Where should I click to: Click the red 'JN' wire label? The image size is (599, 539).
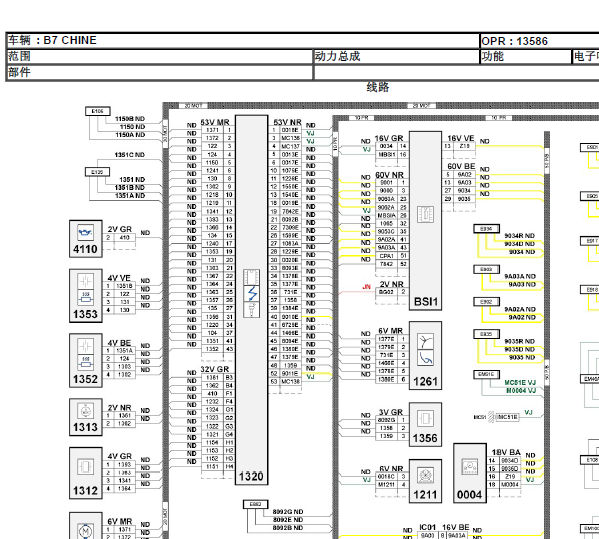366,286
